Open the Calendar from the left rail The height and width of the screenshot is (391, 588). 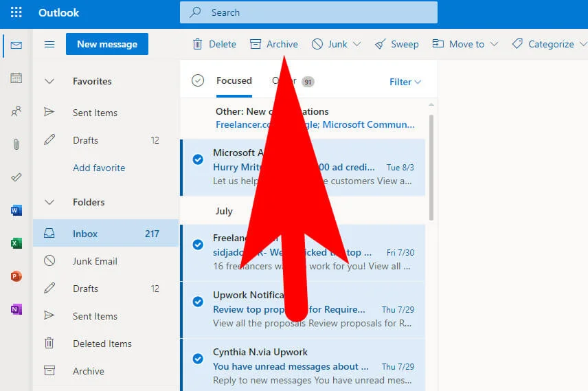coord(16,78)
